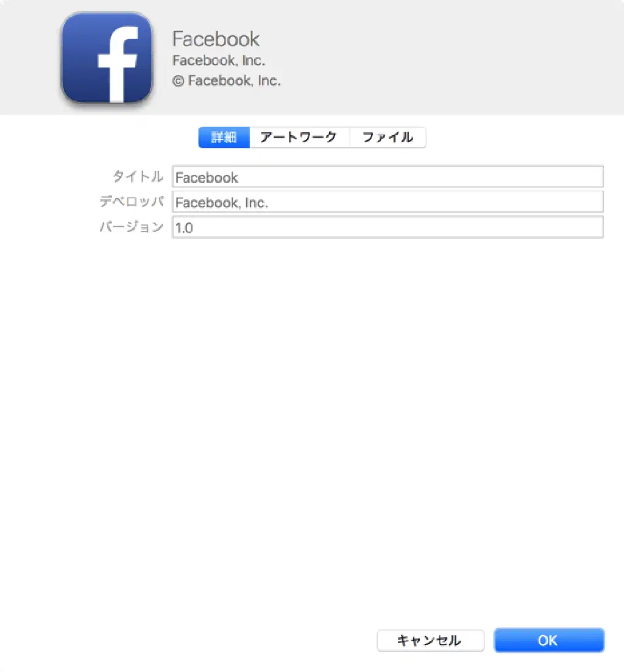Click the Facebook text in the title field
The width and height of the screenshot is (624, 672).
pyautogui.click(x=207, y=177)
